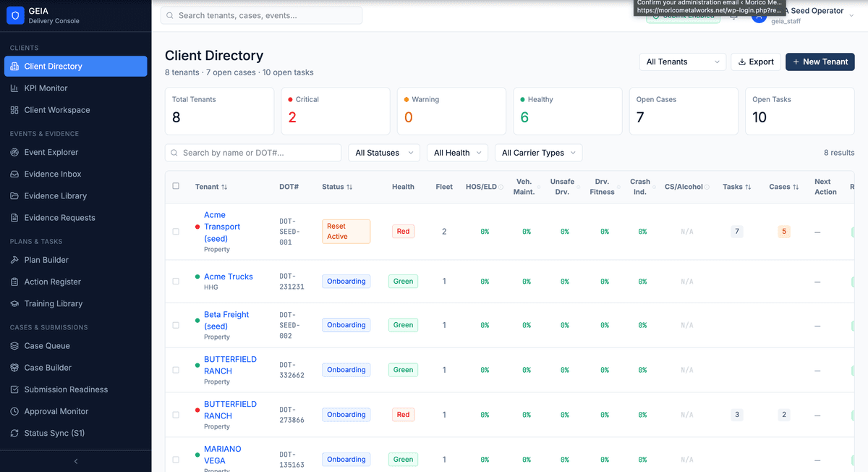
Task: Sort table by Status column arrows
Action: pyautogui.click(x=350, y=187)
